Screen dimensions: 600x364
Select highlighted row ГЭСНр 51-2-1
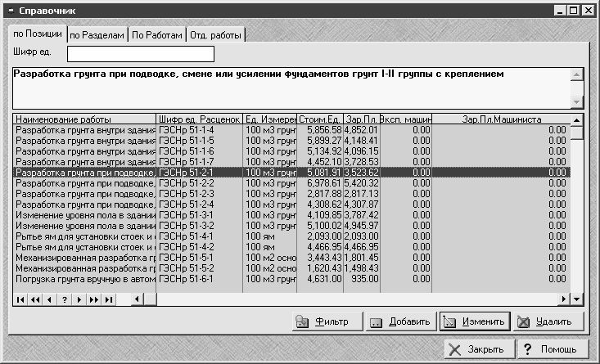(291, 173)
